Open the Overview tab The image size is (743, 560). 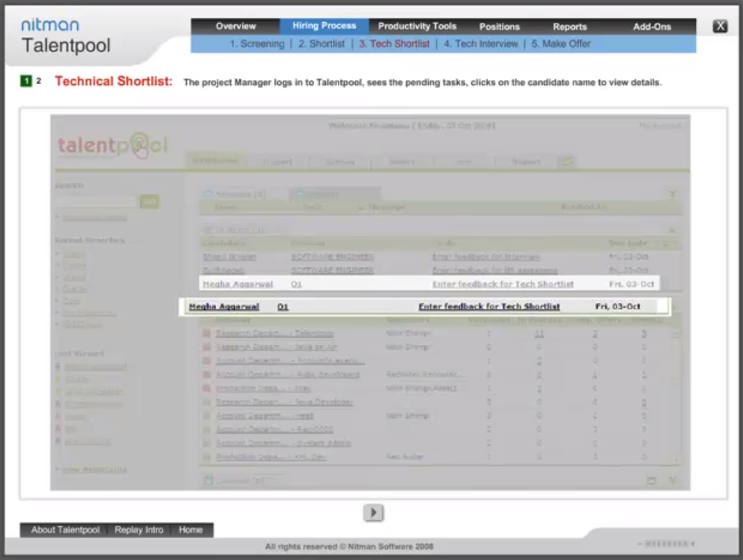236,27
